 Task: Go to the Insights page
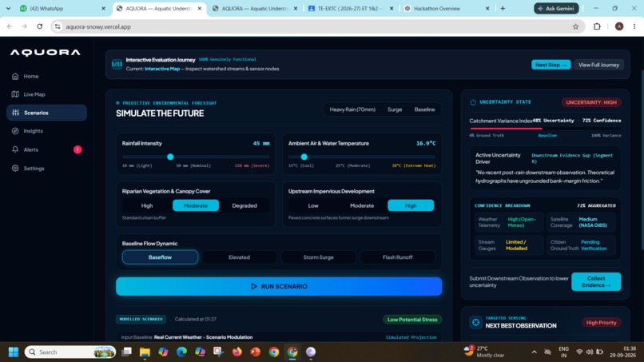pos(46,131)
